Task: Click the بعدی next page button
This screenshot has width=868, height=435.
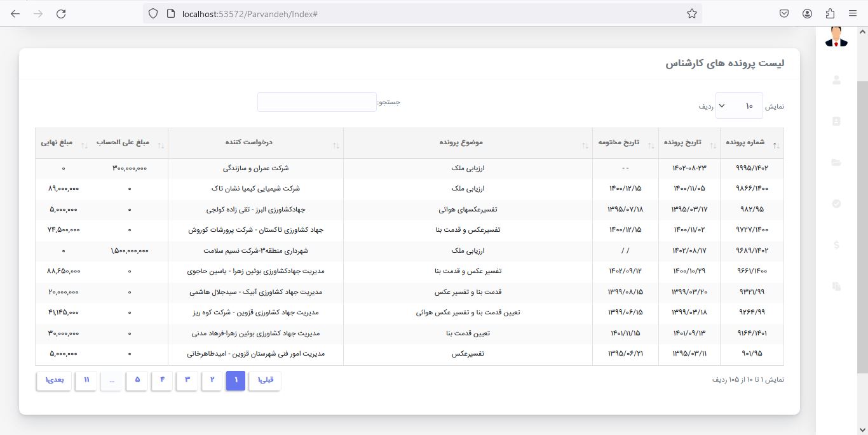Action: click(x=53, y=380)
